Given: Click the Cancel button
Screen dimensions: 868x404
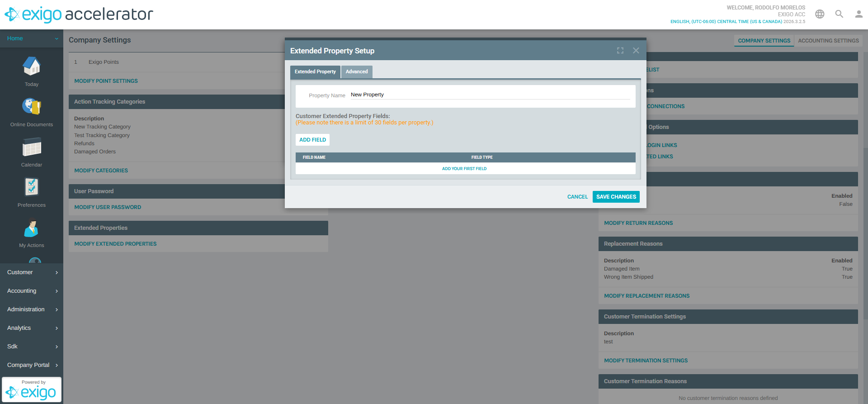Looking at the screenshot, I should tap(577, 197).
